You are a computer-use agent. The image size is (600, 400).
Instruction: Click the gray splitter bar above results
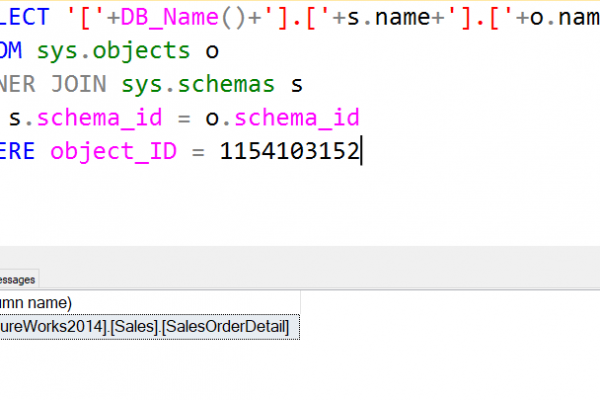300,257
